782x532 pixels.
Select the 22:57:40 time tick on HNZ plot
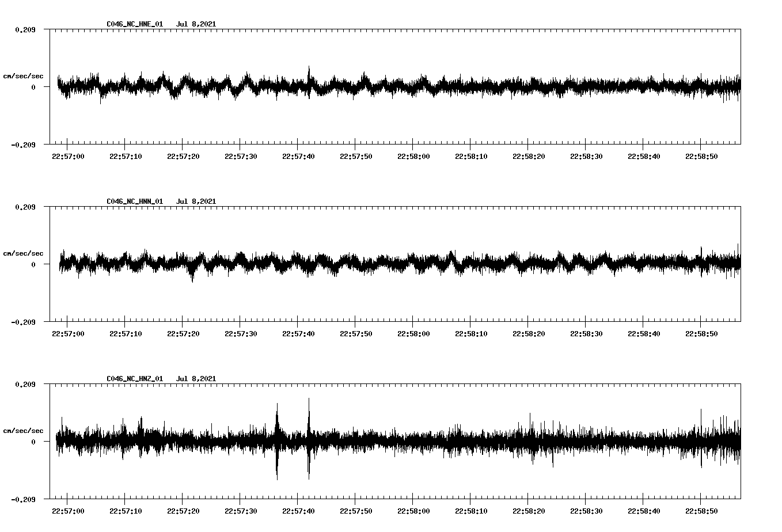click(x=298, y=510)
